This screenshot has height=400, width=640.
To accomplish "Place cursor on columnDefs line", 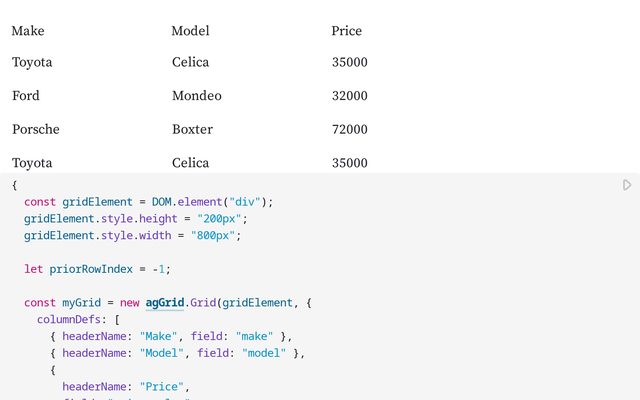I will 78,319.
